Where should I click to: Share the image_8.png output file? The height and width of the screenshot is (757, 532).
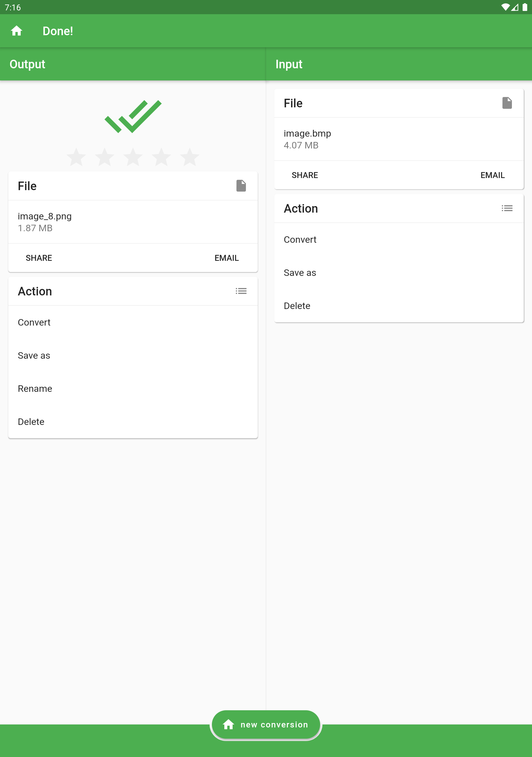coord(39,258)
